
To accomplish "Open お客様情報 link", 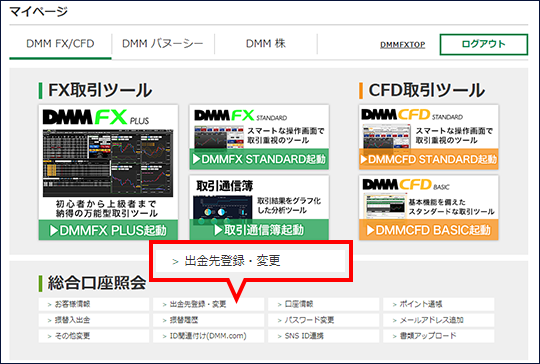I will click(x=94, y=304).
